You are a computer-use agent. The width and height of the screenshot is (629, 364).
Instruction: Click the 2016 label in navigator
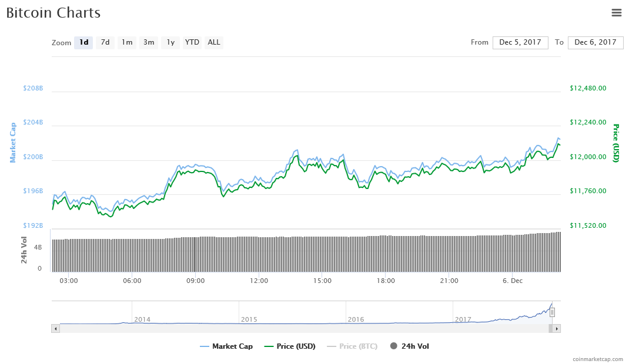(x=356, y=319)
